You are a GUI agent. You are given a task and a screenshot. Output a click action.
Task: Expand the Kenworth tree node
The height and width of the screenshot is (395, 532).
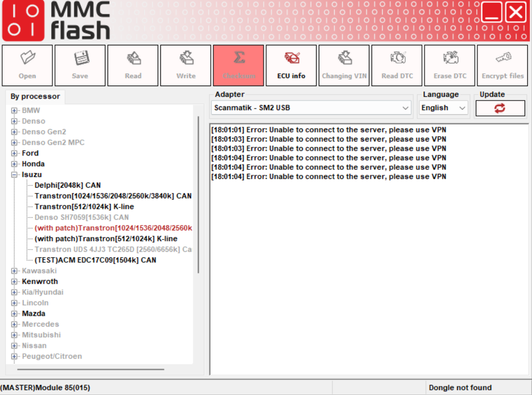pos(14,281)
